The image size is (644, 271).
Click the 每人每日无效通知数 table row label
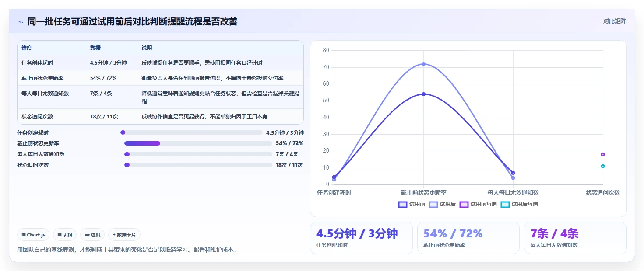coord(45,94)
